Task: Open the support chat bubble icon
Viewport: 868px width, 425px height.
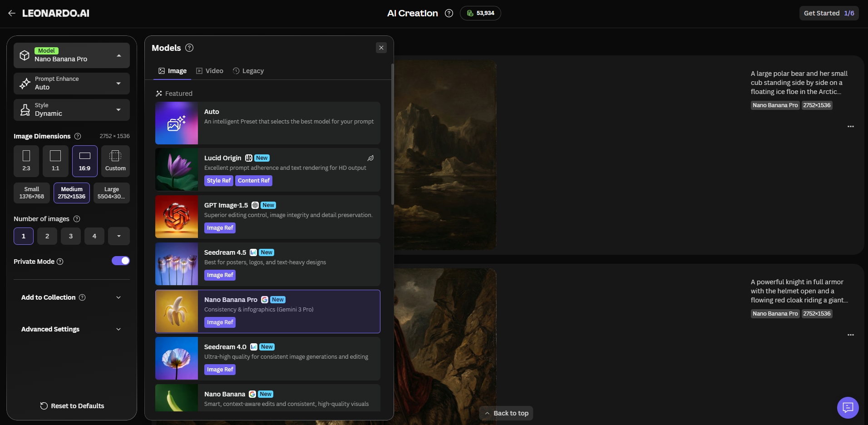Action: click(x=848, y=408)
